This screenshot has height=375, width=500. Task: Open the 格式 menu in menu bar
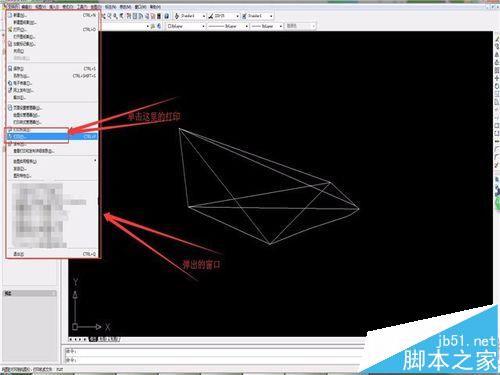(x=68, y=7)
